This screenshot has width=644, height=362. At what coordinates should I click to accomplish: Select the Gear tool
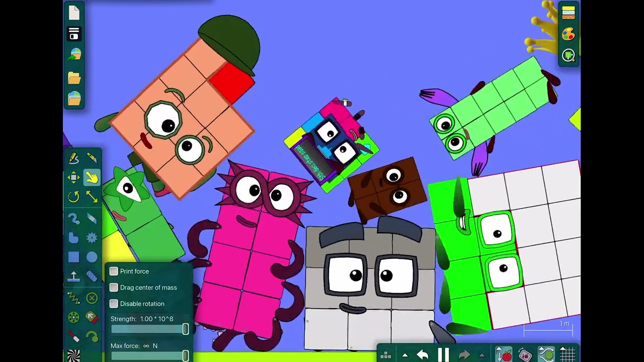(92, 238)
